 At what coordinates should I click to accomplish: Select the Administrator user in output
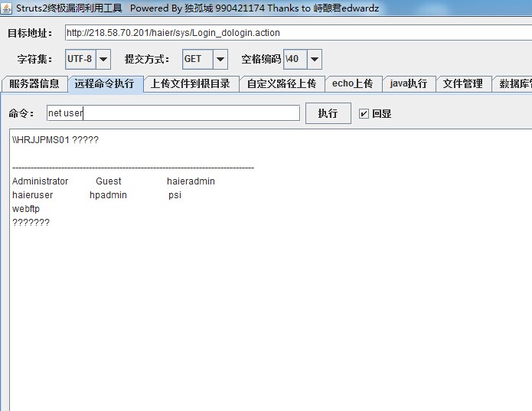click(x=40, y=181)
